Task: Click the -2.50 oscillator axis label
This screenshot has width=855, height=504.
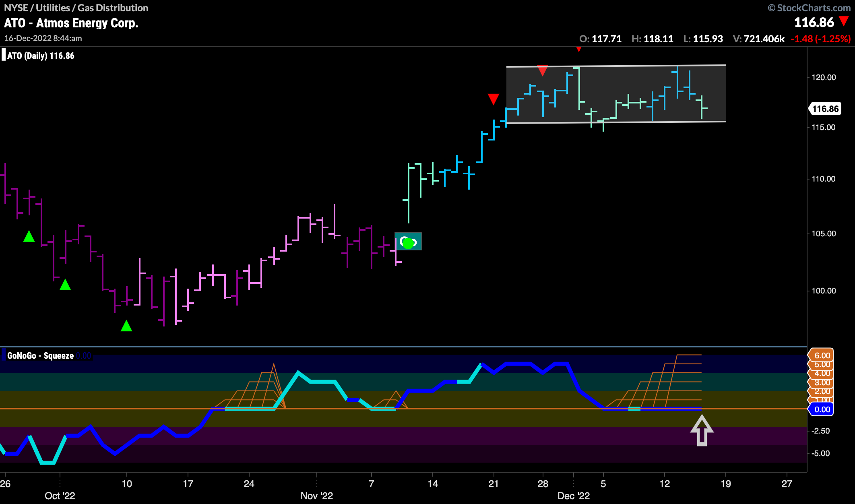Action: click(x=820, y=431)
